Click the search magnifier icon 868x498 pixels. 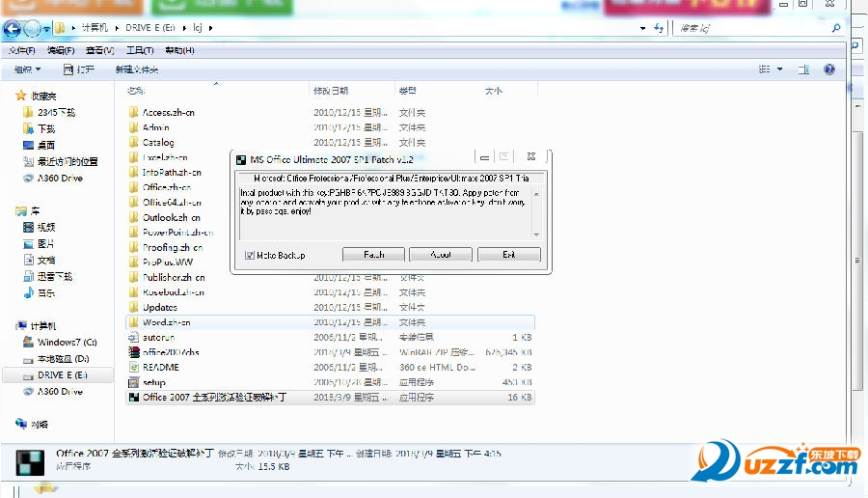click(836, 28)
